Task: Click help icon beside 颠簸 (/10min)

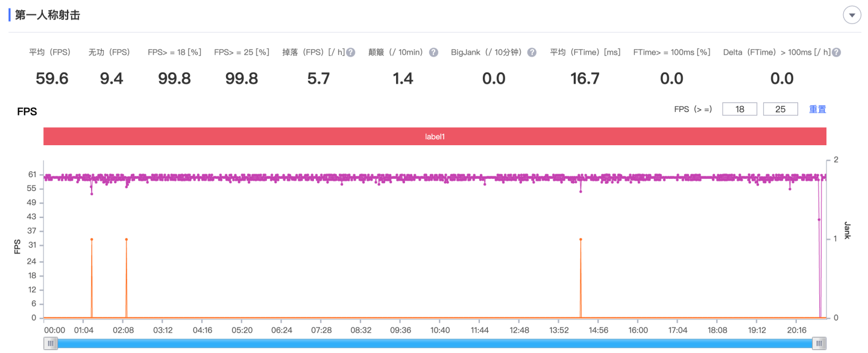Action: pyautogui.click(x=433, y=52)
